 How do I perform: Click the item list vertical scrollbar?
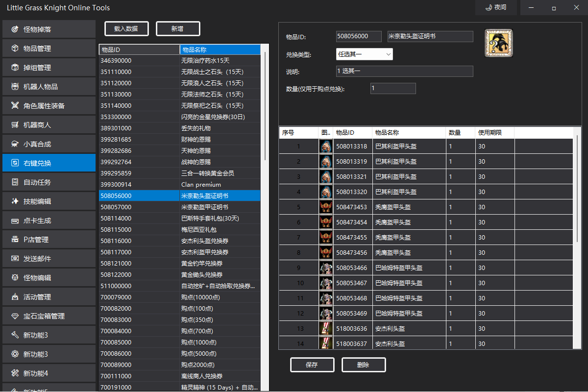point(265,218)
